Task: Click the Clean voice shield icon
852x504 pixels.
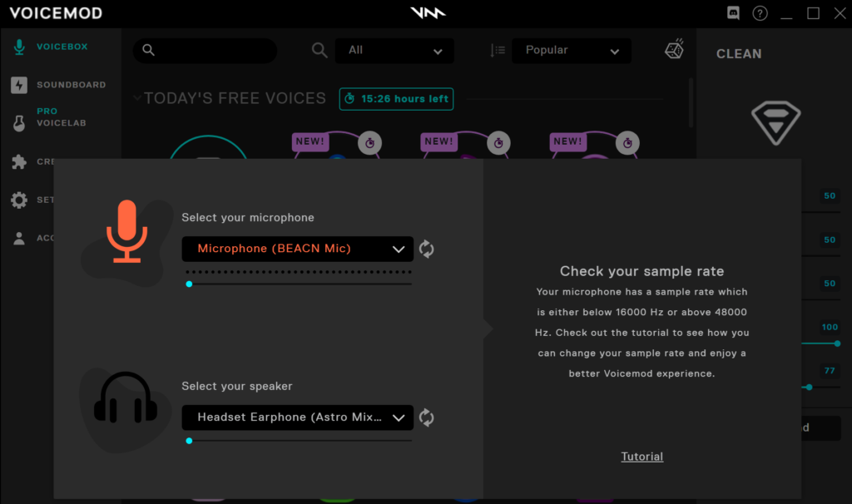Action: tap(775, 124)
